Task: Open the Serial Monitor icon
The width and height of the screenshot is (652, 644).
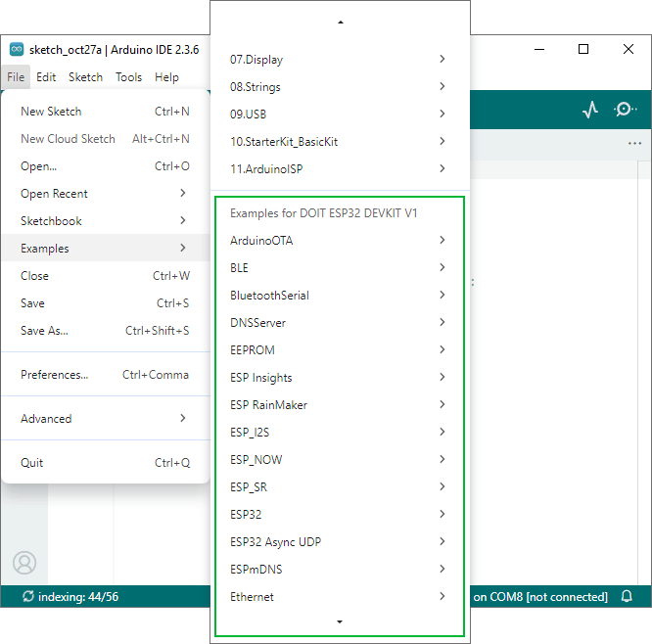Action: pyautogui.click(x=625, y=110)
